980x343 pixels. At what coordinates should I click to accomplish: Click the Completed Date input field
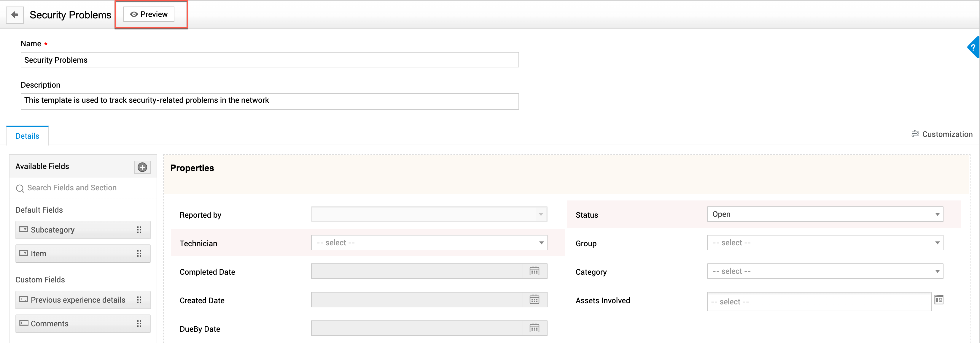point(417,271)
